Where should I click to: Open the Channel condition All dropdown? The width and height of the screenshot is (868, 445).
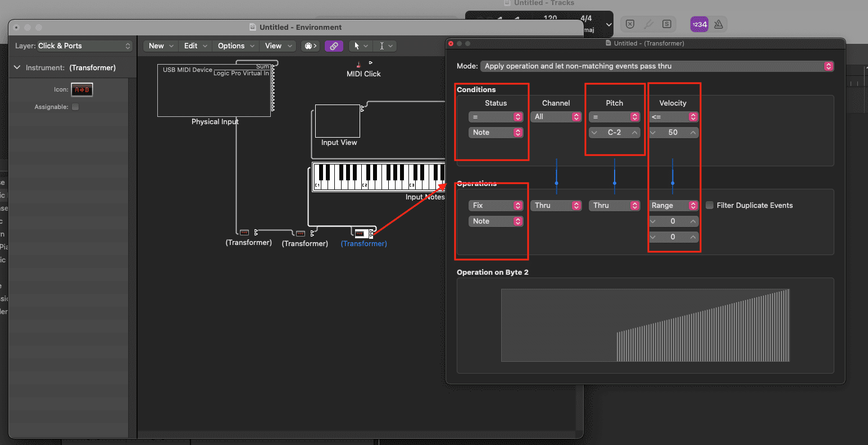click(x=556, y=117)
